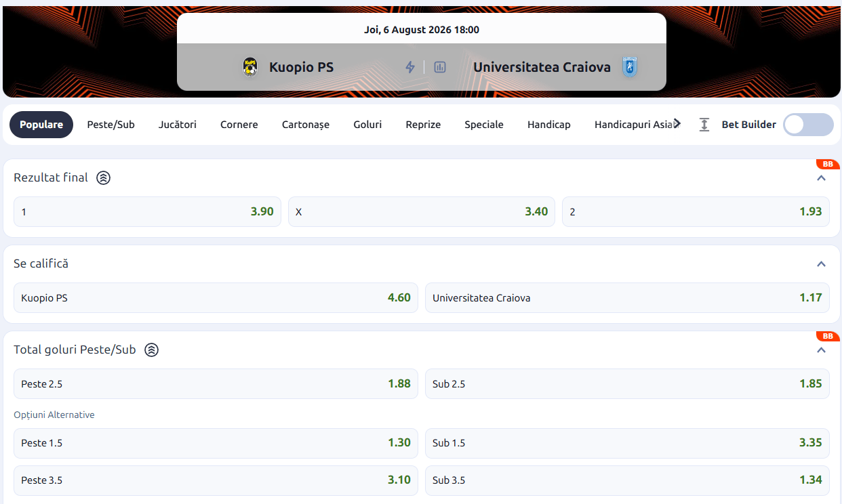
Task: Collapse the Rezultat final section
Action: (821, 178)
